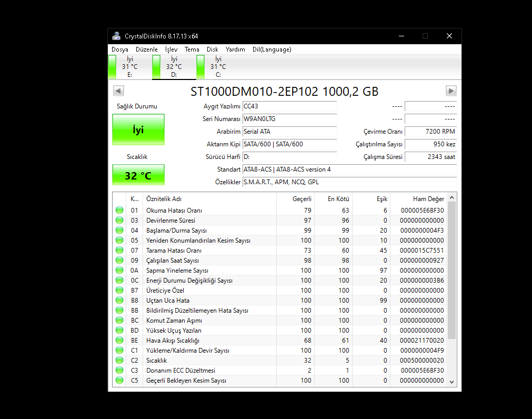Select the Donanım ECC Düzeltmesi attribute name
This screenshot has height=419, width=532.
(180, 371)
